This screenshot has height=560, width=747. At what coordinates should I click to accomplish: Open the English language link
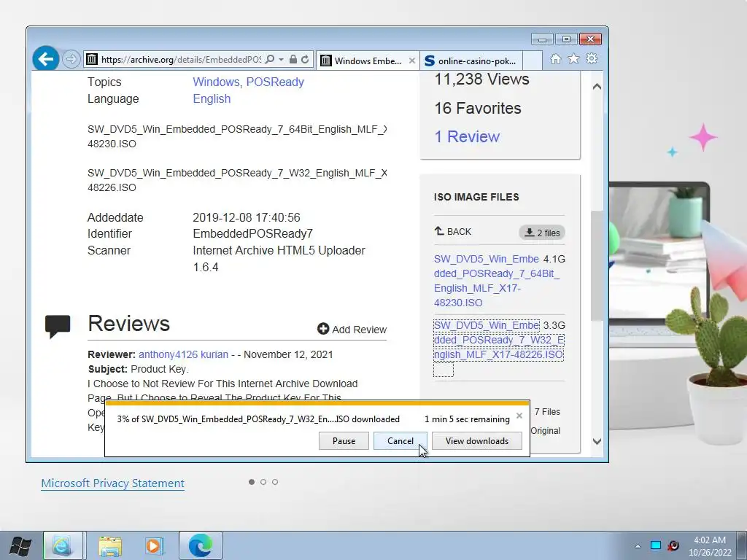click(x=212, y=98)
